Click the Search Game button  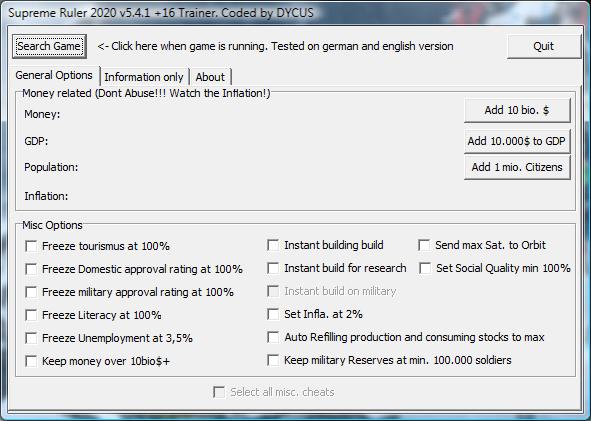(49, 46)
